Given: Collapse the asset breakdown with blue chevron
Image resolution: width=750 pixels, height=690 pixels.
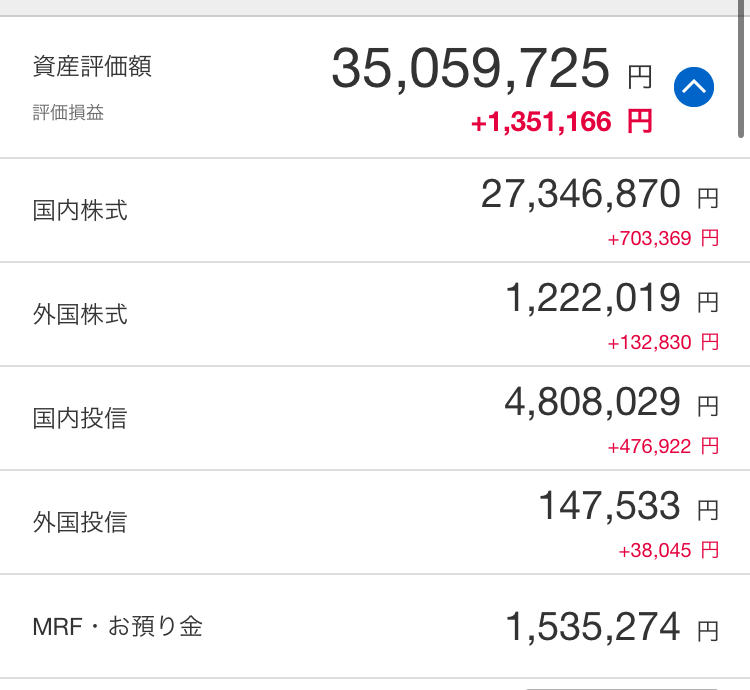Looking at the screenshot, I should pos(694,87).
